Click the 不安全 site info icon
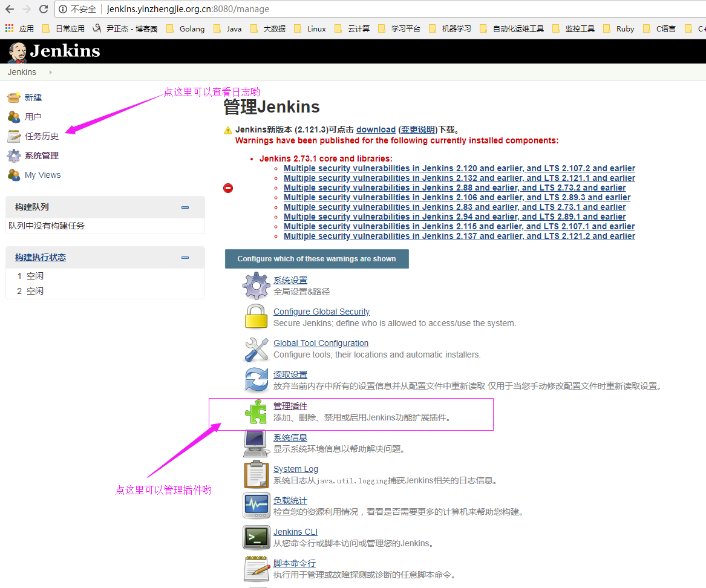This screenshot has height=588, width=706. [x=63, y=9]
